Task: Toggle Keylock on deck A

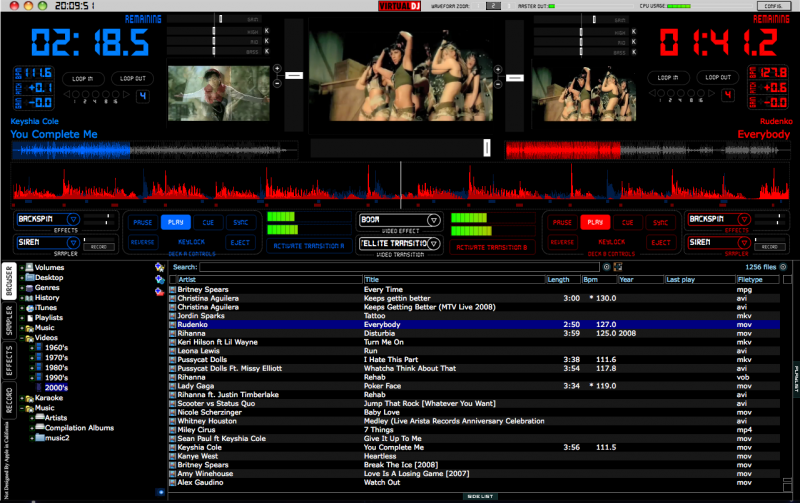Action: tap(191, 242)
